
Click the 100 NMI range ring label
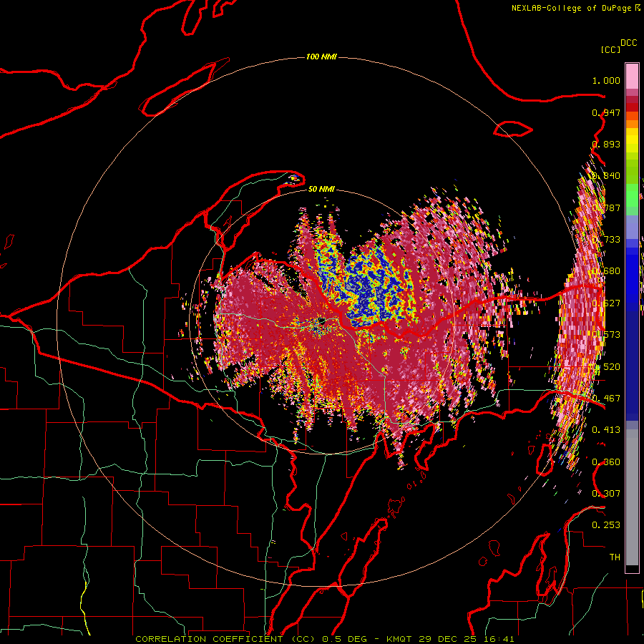(x=321, y=57)
